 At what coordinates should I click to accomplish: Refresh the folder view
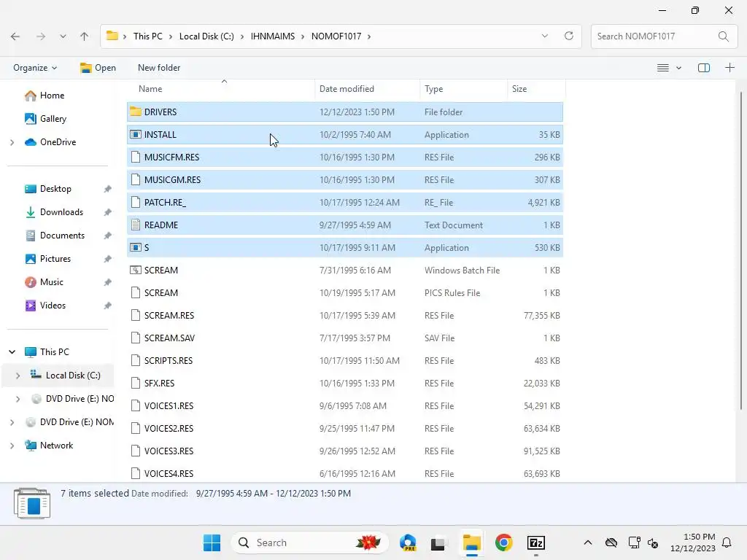pyautogui.click(x=569, y=36)
